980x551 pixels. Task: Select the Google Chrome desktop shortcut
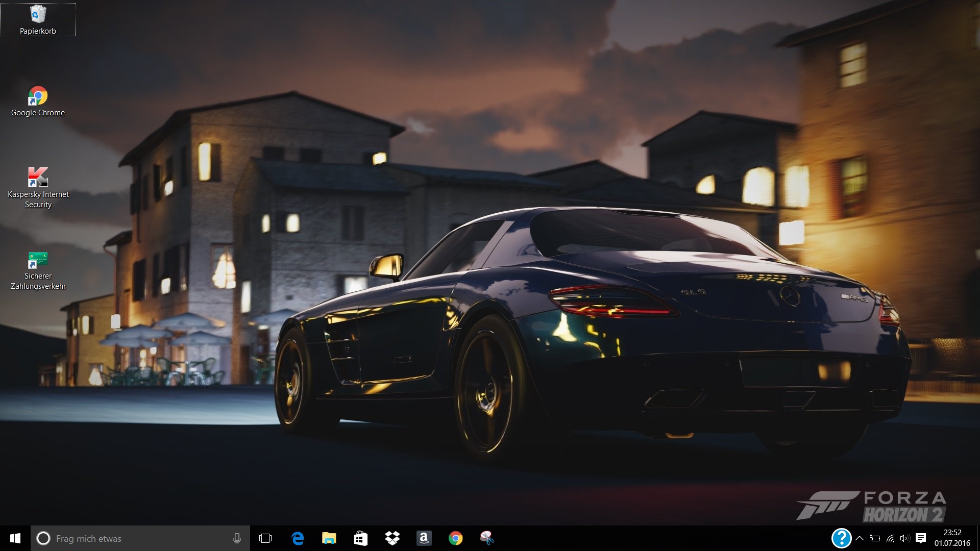pyautogui.click(x=38, y=101)
